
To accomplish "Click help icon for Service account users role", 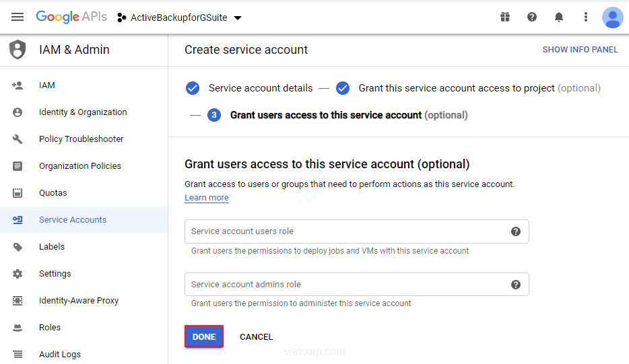I will click(x=516, y=231).
